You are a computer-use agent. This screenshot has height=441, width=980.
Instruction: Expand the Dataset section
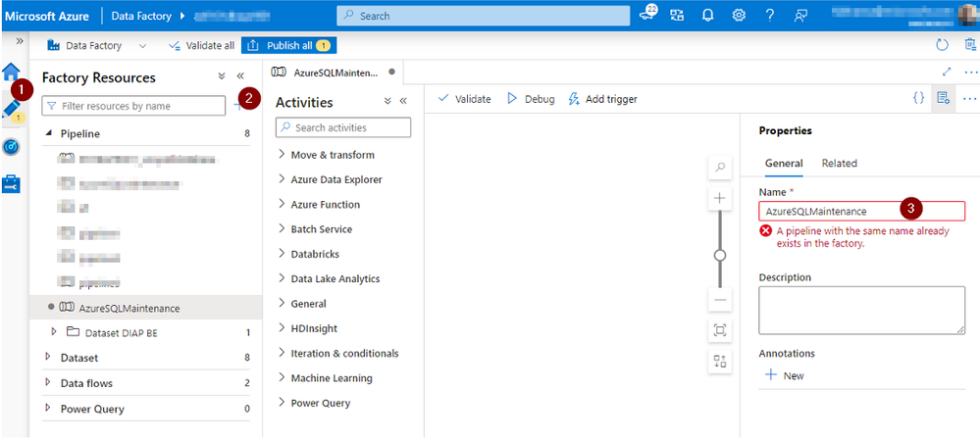(49, 358)
